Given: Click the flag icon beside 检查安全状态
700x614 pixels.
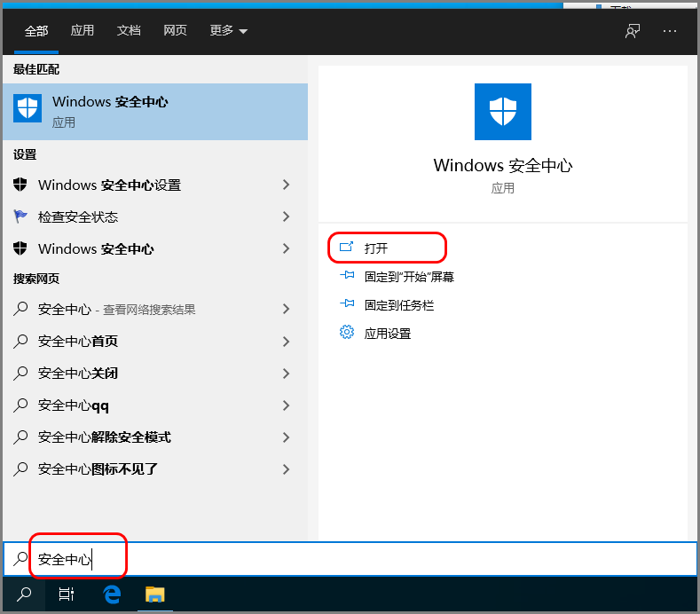Looking at the screenshot, I should coord(20,216).
